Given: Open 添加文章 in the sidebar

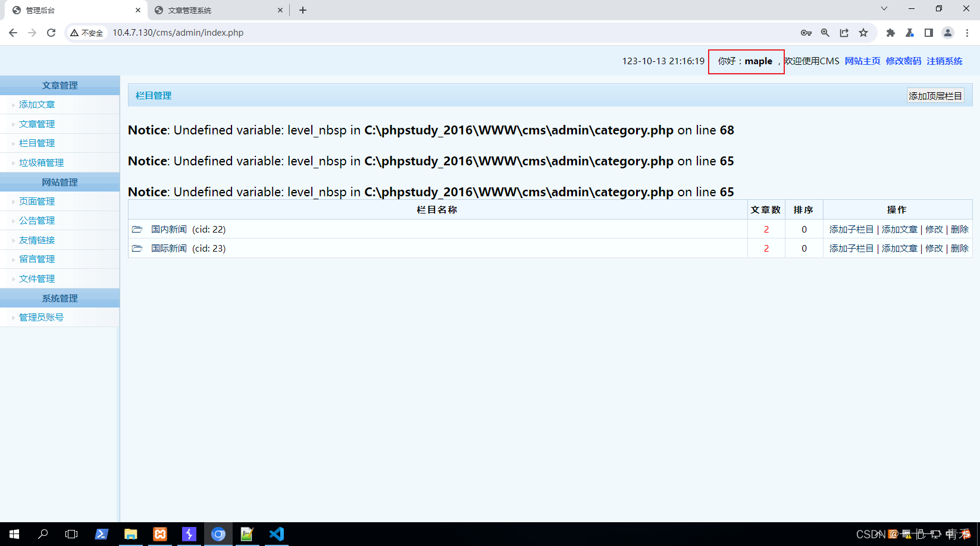Looking at the screenshot, I should coord(37,105).
